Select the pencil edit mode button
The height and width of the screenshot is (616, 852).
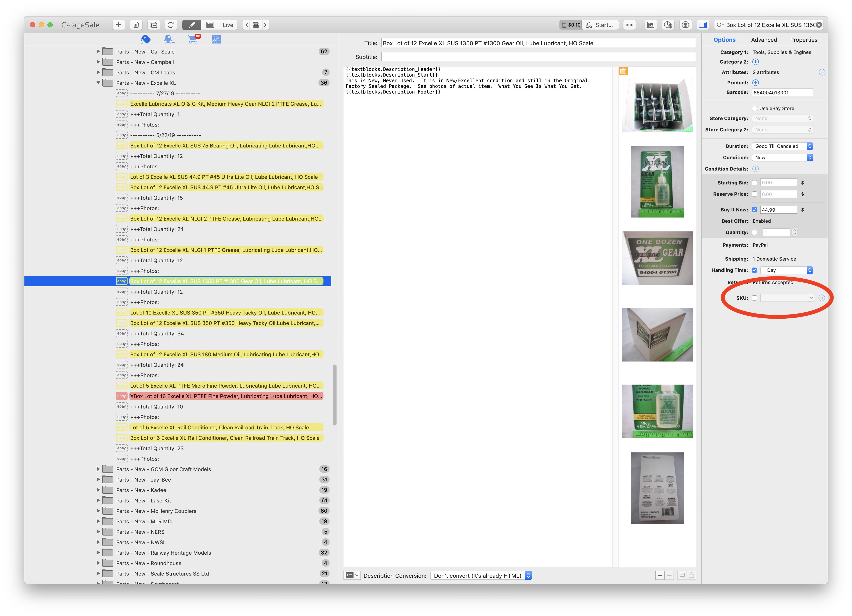[192, 25]
